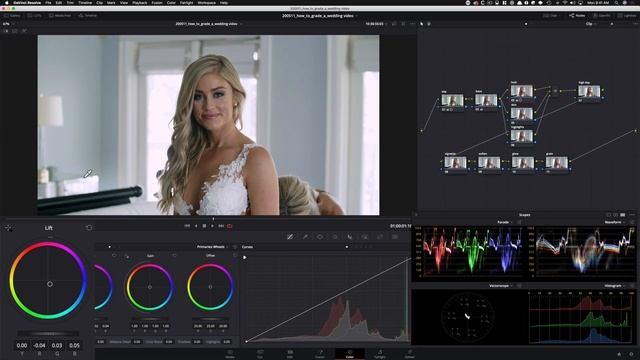Click the Lift blue value field 0.05
Viewport: 640px width, 360px height.
click(74, 345)
